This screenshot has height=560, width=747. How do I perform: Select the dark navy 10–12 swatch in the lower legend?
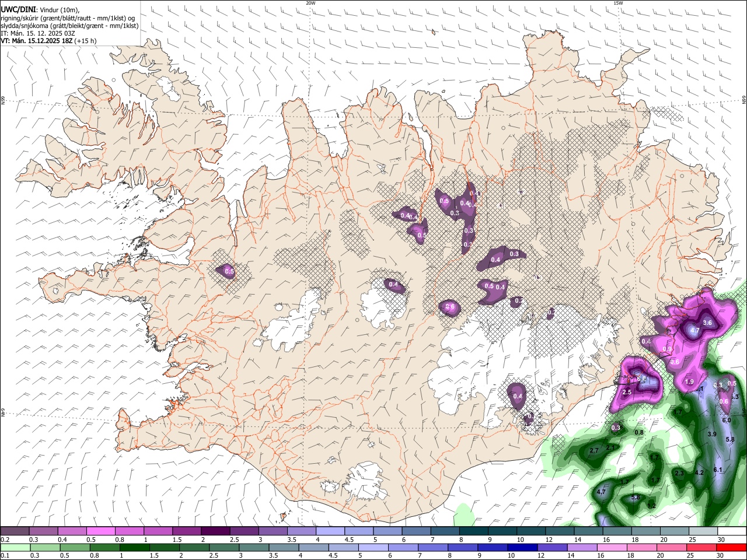[521, 548]
